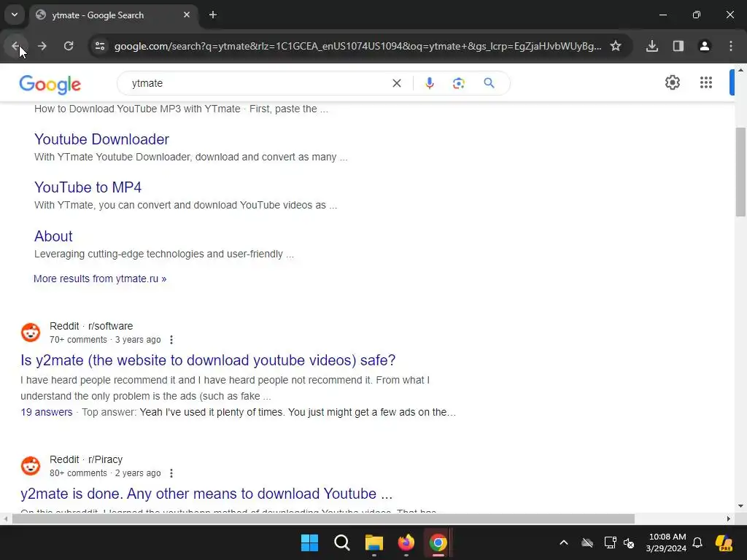The width and height of the screenshot is (747, 560).
Task: Open 'y2mate is done' Reddit result
Action: pyautogui.click(x=206, y=494)
